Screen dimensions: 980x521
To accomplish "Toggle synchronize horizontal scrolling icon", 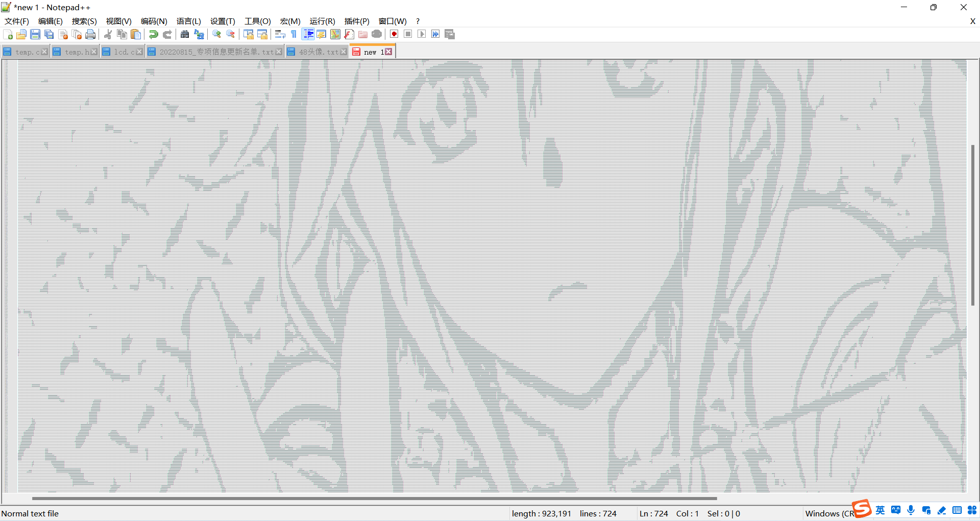I will (262, 34).
